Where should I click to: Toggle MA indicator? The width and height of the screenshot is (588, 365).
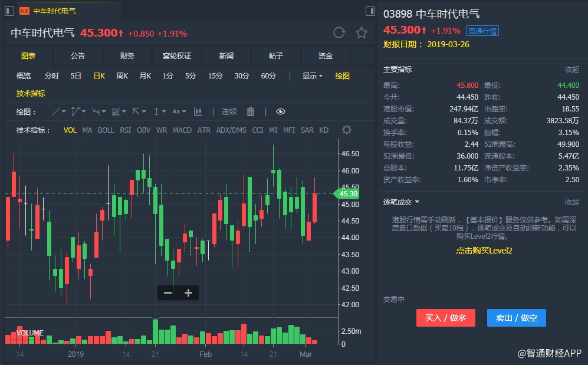87,130
